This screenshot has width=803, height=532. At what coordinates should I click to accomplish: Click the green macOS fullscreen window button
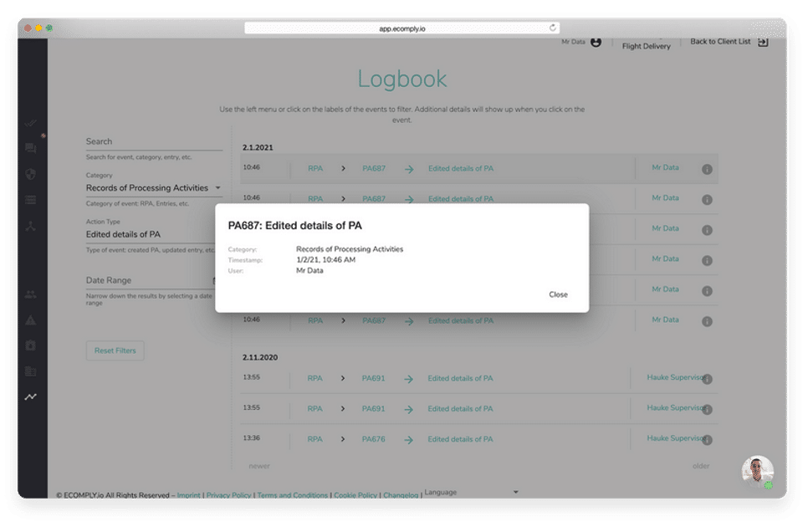[x=49, y=28]
